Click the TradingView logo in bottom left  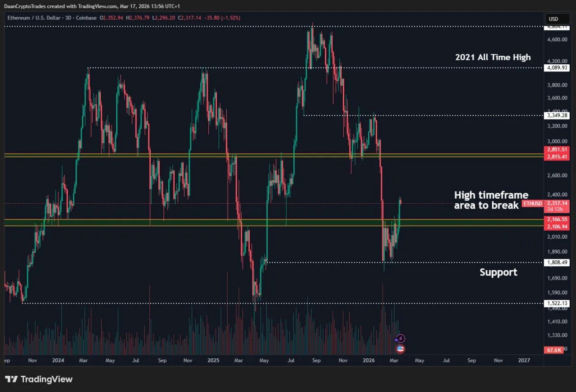pyautogui.click(x=39, y=379)
